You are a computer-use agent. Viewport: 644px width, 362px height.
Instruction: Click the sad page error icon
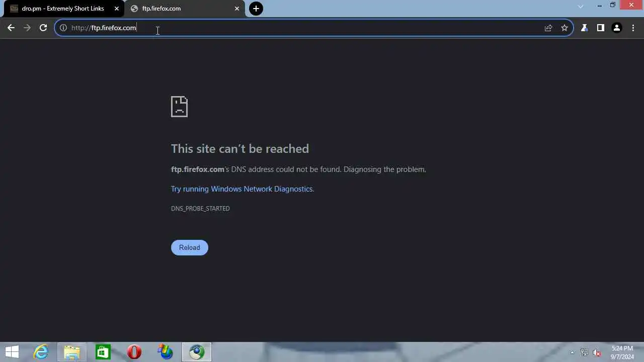pos(179,107)
